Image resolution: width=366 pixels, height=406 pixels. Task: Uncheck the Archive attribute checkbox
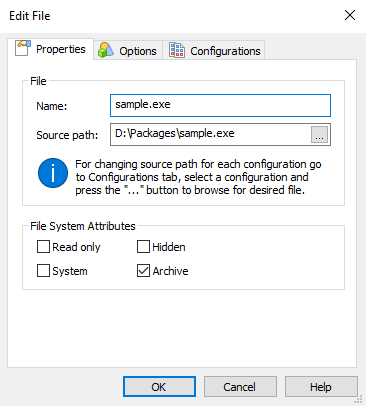[x=143, y=271]
